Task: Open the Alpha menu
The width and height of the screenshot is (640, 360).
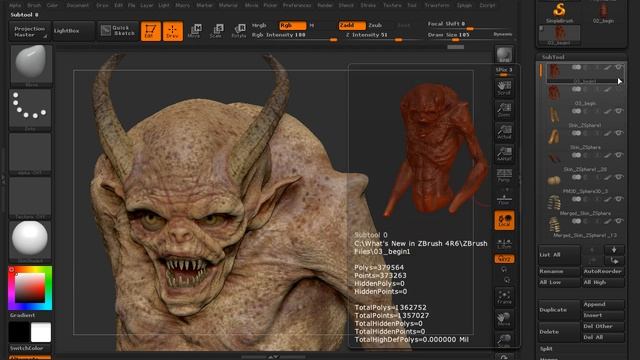Action: [x=15, y=5]
